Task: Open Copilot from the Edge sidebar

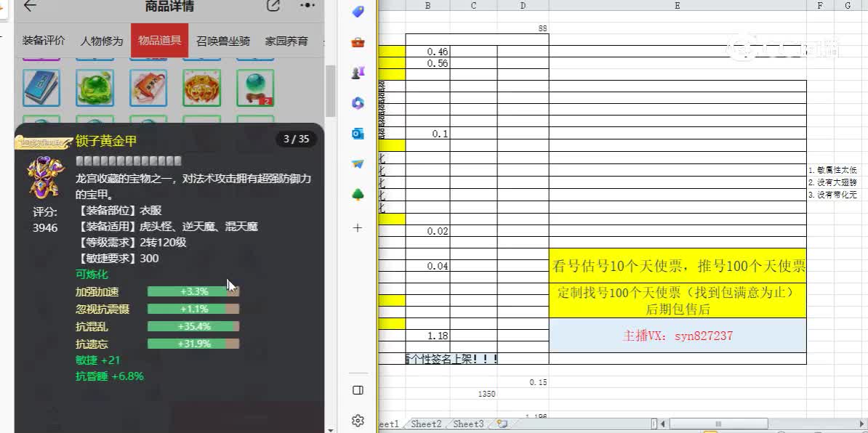Action: click(358, 103)
